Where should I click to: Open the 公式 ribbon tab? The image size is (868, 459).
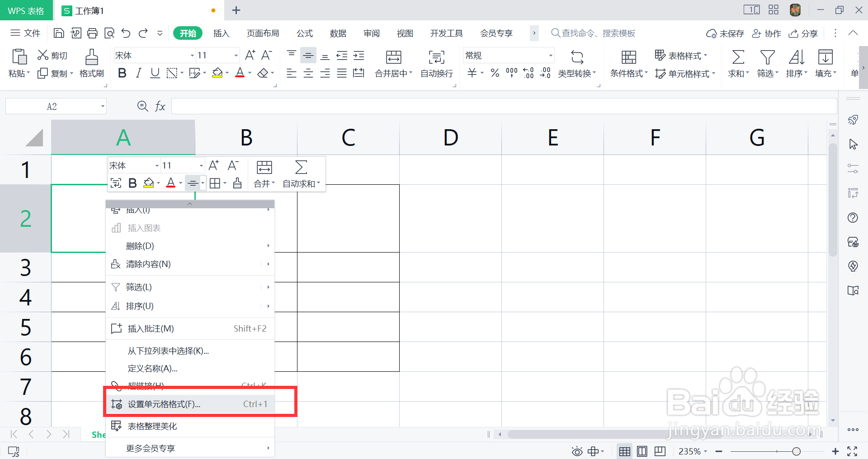(x=305, y=33)
